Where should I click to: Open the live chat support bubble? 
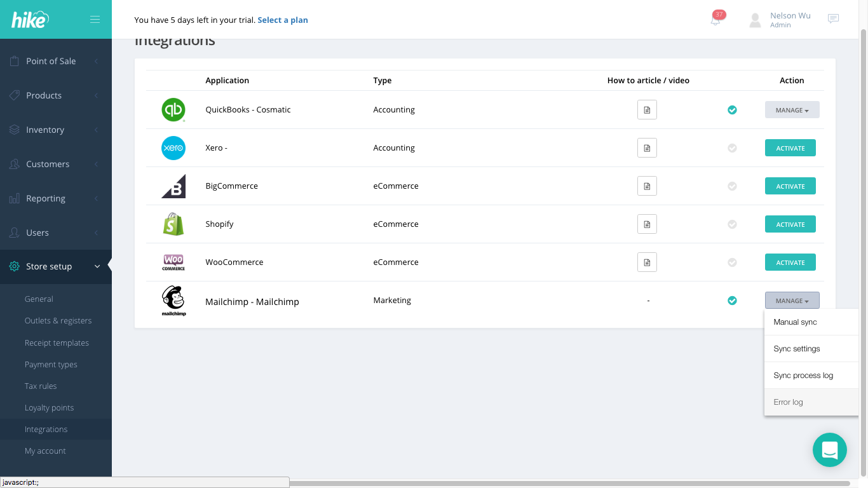click(x=829, y=450)
